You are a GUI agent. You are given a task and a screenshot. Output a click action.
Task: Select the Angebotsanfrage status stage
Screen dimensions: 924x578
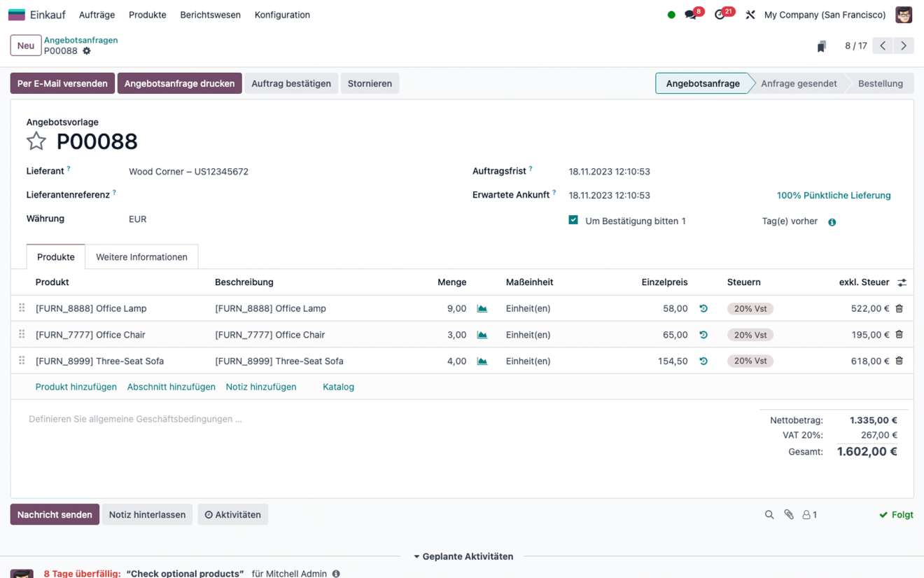point(703,83)
